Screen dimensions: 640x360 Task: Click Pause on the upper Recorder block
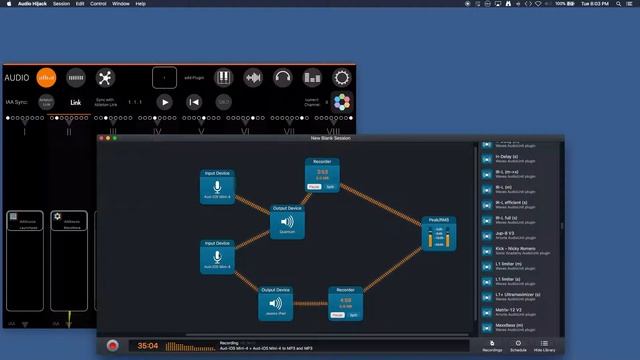pos(314,187)
